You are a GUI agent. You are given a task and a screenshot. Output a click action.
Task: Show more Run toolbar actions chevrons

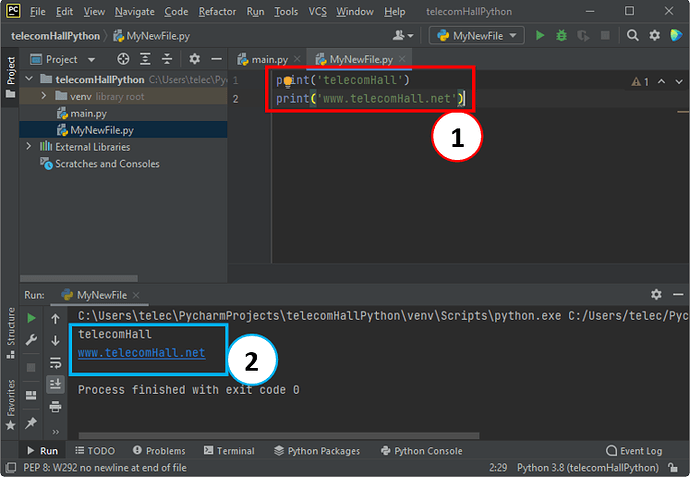point(55,432)
